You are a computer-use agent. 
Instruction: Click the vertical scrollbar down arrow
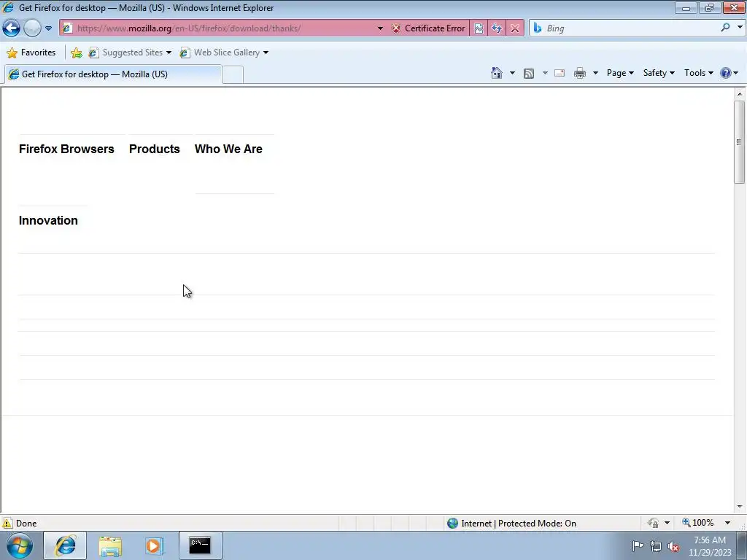click(740, 507)
